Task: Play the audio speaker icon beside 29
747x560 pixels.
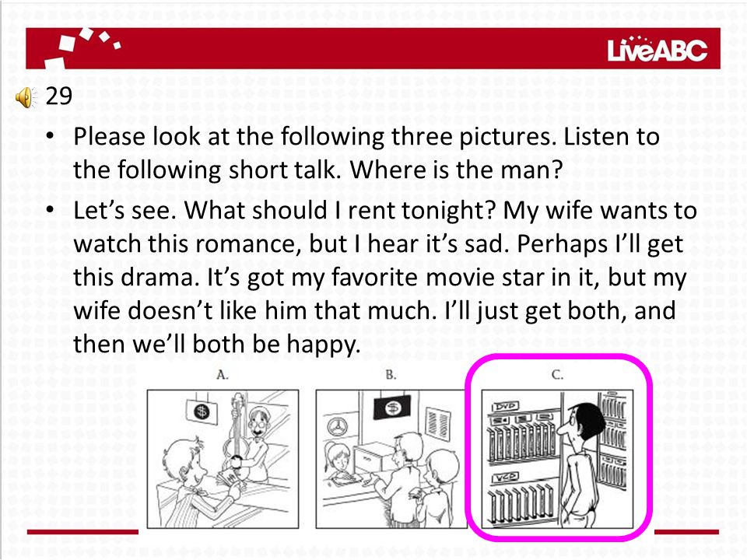Action: point(25,98)
